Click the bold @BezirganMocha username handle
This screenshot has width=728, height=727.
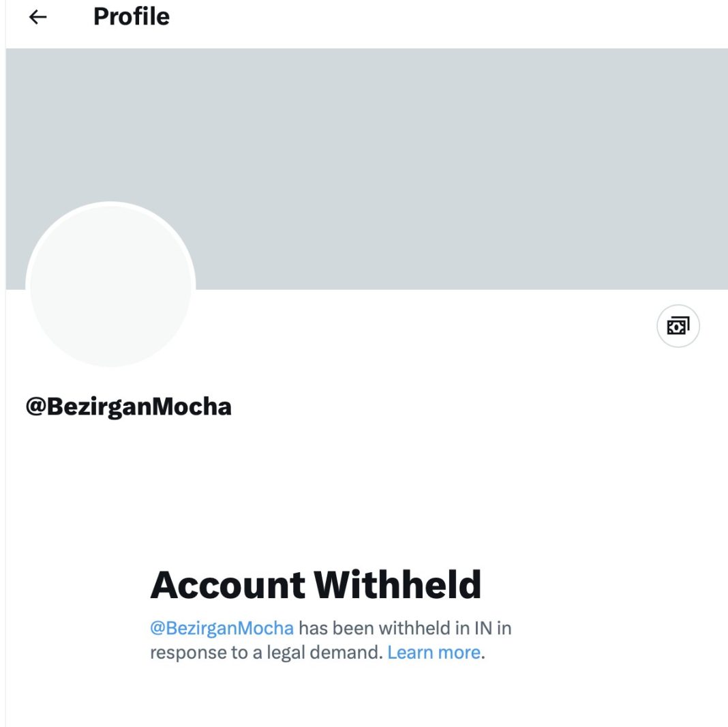[x=128, y=407]
